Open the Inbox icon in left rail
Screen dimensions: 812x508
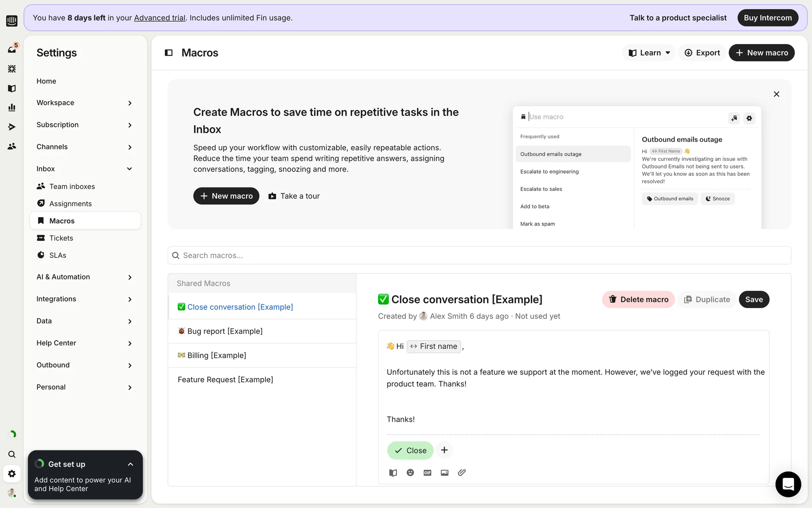coord(12,50)
